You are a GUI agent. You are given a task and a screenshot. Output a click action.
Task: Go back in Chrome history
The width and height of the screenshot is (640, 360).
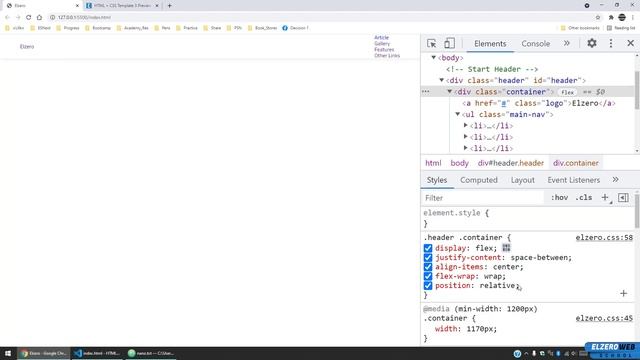click(x=7, y=17)
